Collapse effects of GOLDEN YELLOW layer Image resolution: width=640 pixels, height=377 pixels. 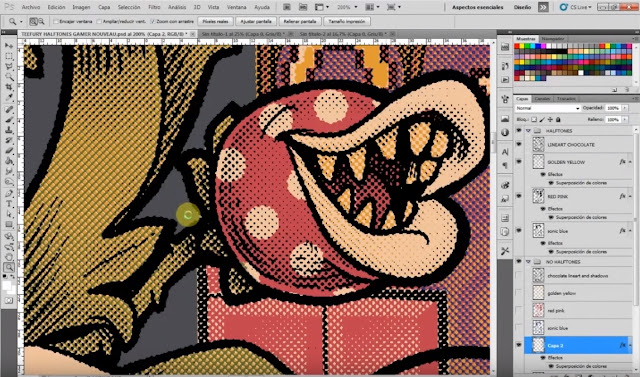[x=630, y=162]
